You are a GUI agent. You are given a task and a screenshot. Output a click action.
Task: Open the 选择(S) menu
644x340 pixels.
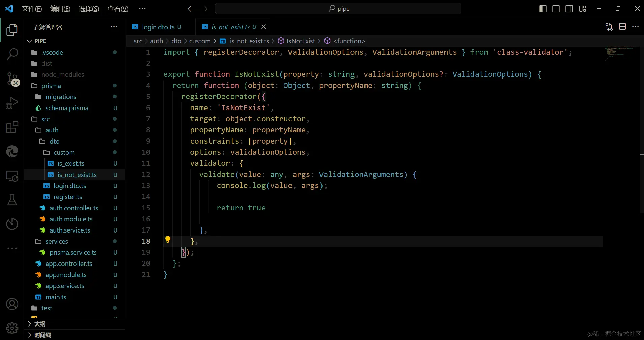(89, 9)
